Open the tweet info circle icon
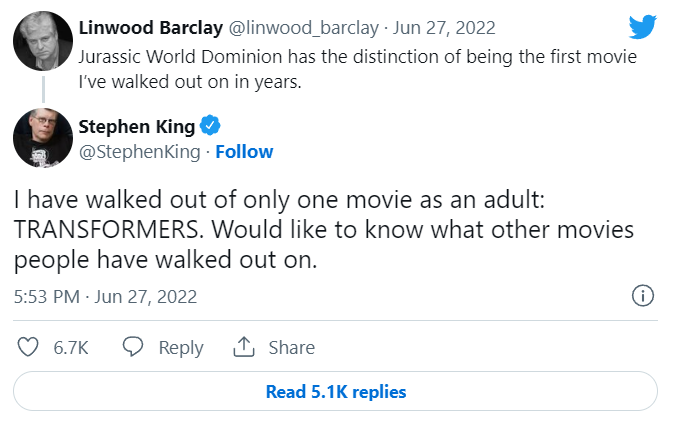This screenshot has height=428, width=673. tap(644, 296)
